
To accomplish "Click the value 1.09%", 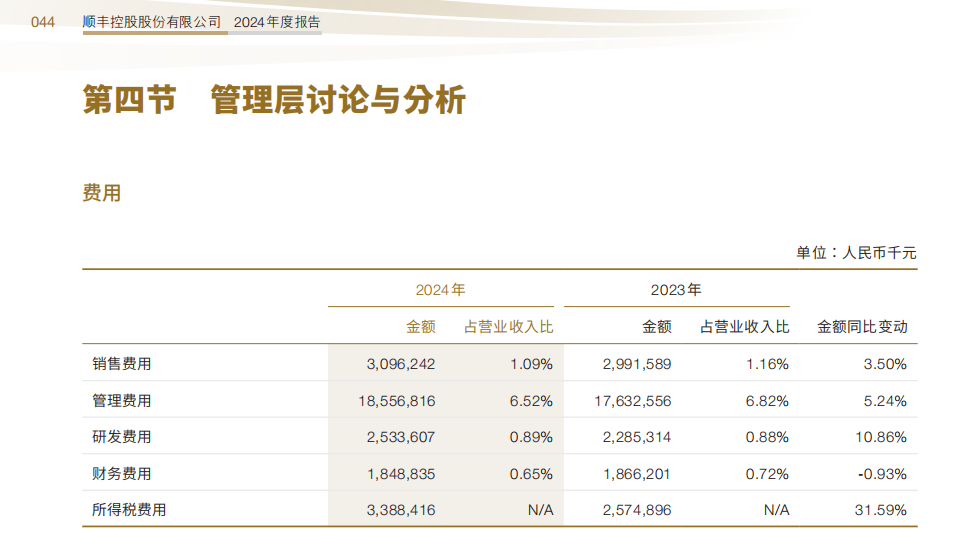I will [532, 364].
